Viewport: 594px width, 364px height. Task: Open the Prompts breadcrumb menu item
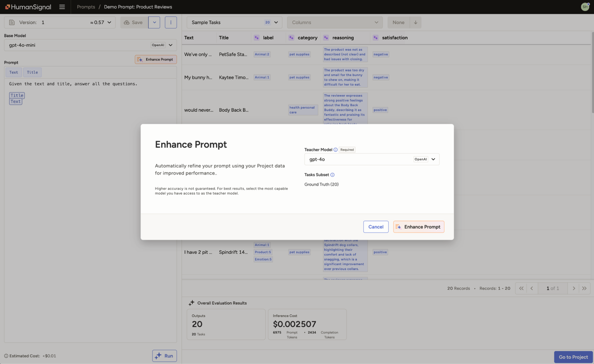click(x=85, y=7)
